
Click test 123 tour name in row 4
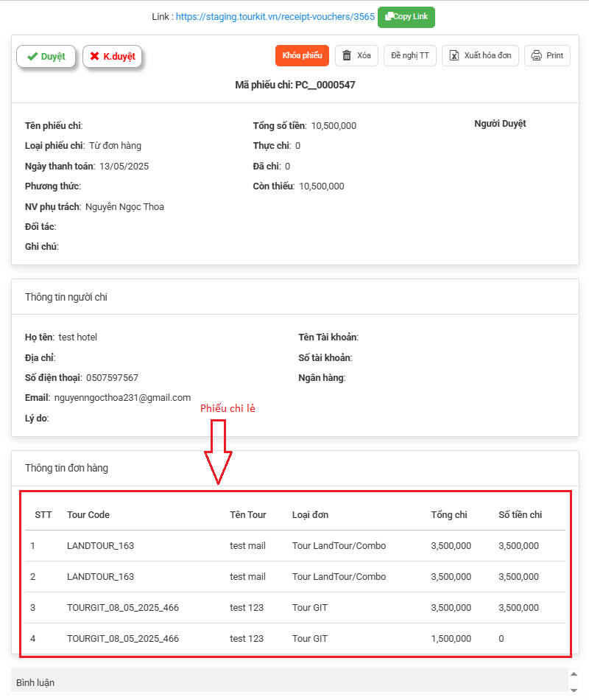[247, 638]
